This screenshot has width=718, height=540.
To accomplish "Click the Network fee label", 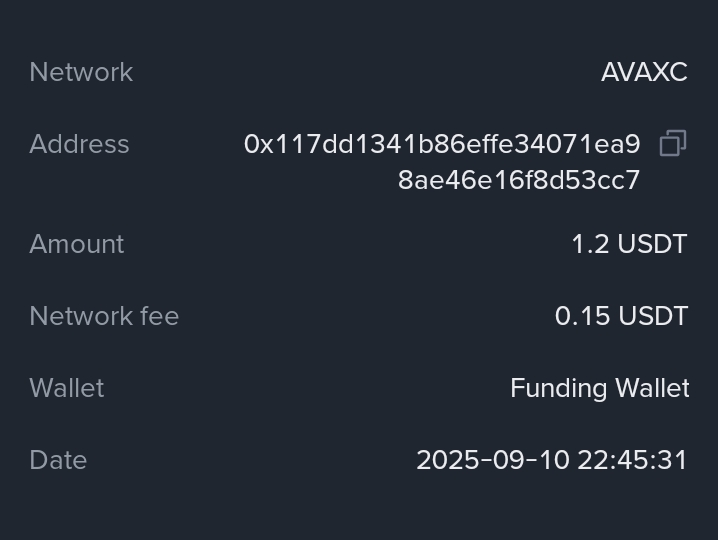I will point(104,316).
